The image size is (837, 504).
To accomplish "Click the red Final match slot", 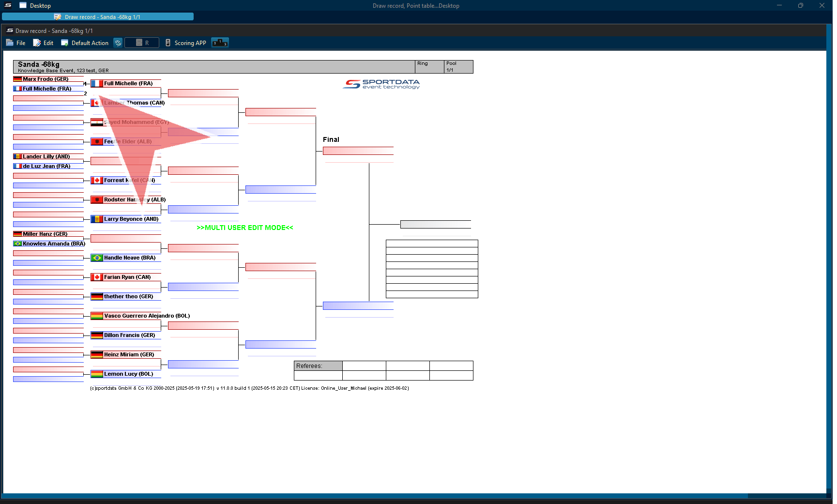I will (358, 151).
